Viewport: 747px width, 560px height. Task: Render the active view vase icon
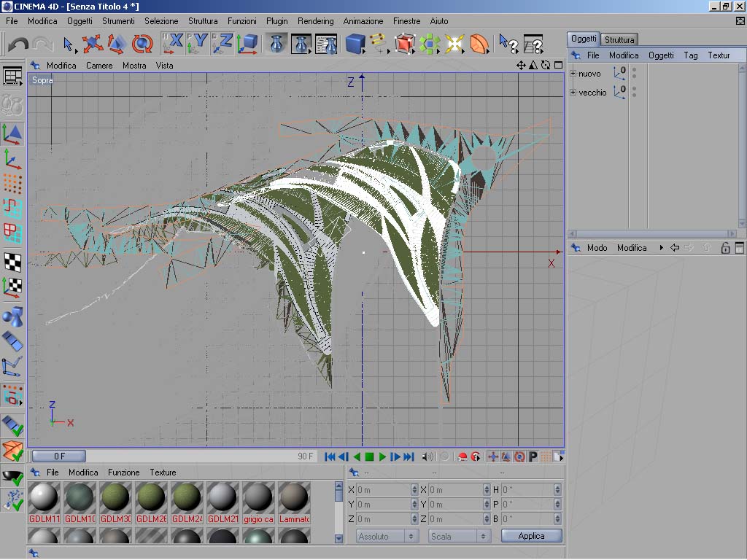point(276,44)
